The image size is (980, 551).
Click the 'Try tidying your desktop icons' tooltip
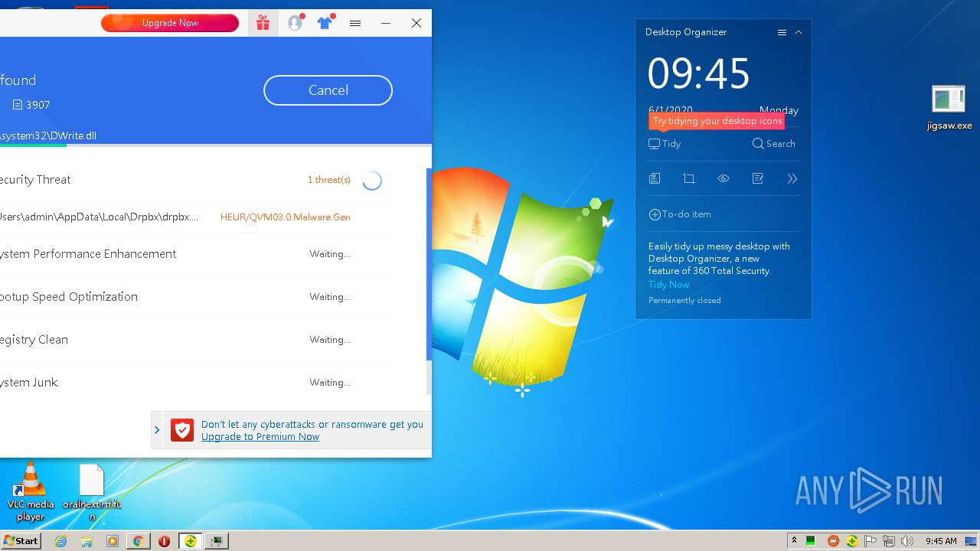(x=717, y=121)
